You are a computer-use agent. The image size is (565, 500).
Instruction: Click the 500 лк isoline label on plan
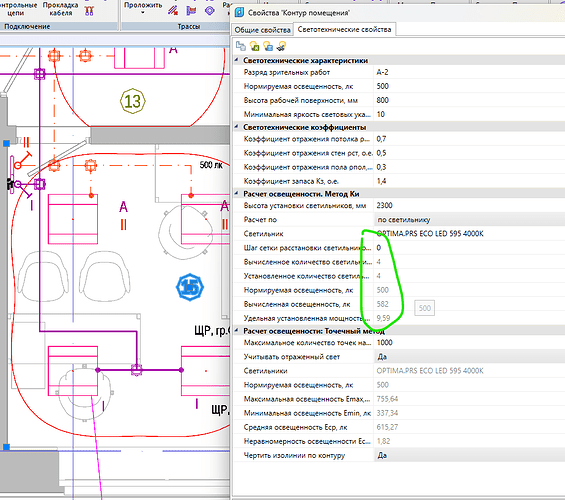211,165
